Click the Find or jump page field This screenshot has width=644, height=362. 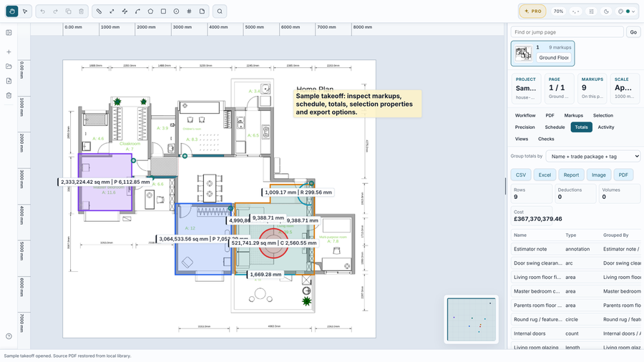(x=567, y=32)
